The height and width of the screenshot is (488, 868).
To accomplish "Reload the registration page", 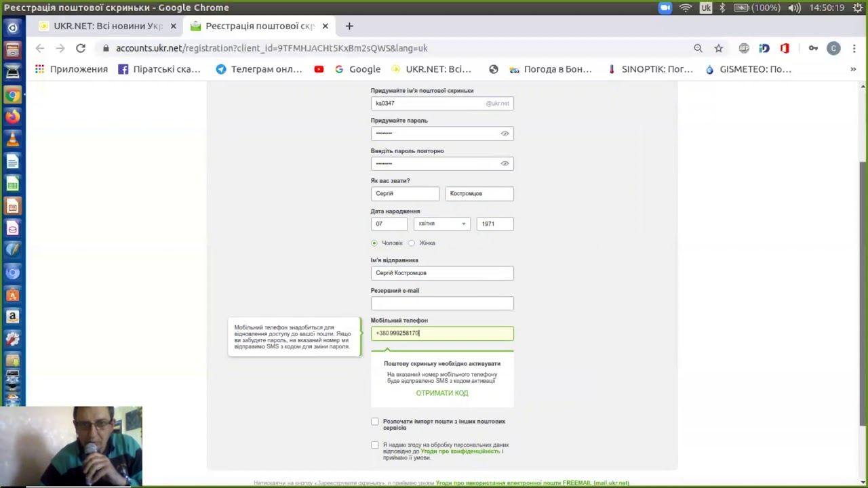I will pyautogui.click(x=81, y=48).
